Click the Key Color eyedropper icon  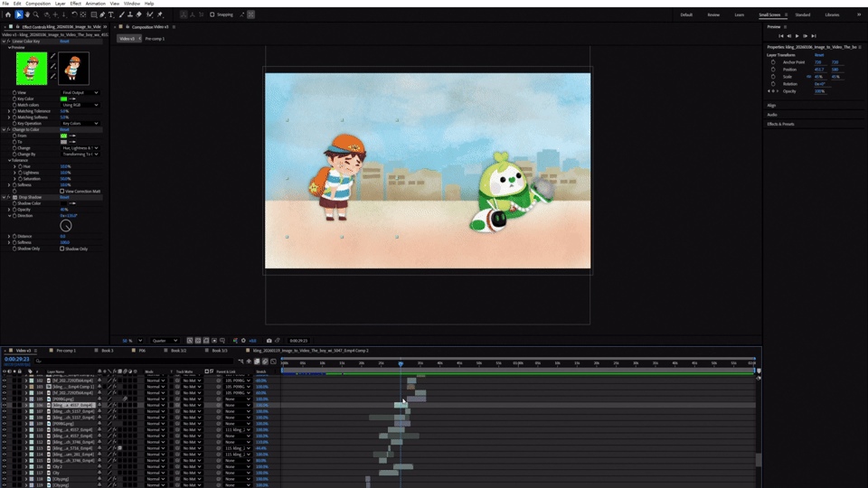(72, 99)
